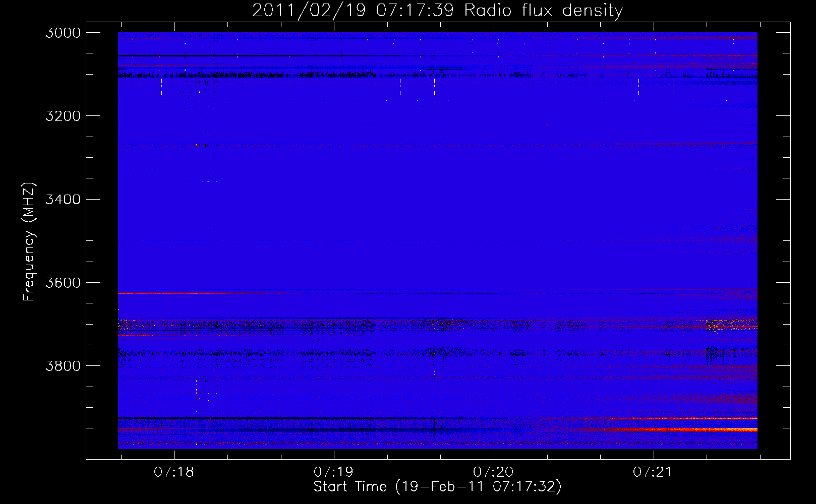Click the 07:18 time tick label
Screen dimensions: 816x504
click(174, 472)
